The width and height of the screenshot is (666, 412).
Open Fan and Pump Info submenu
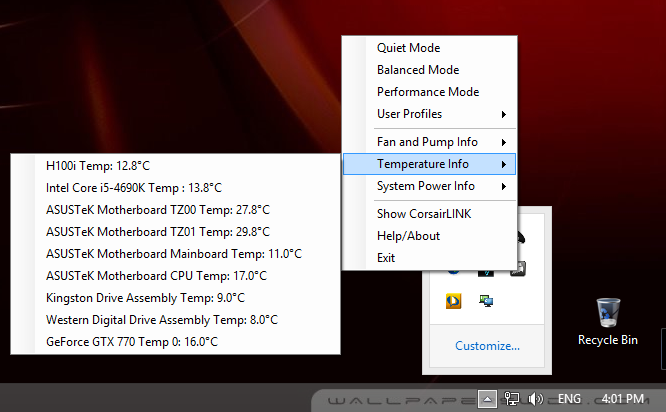429,142
